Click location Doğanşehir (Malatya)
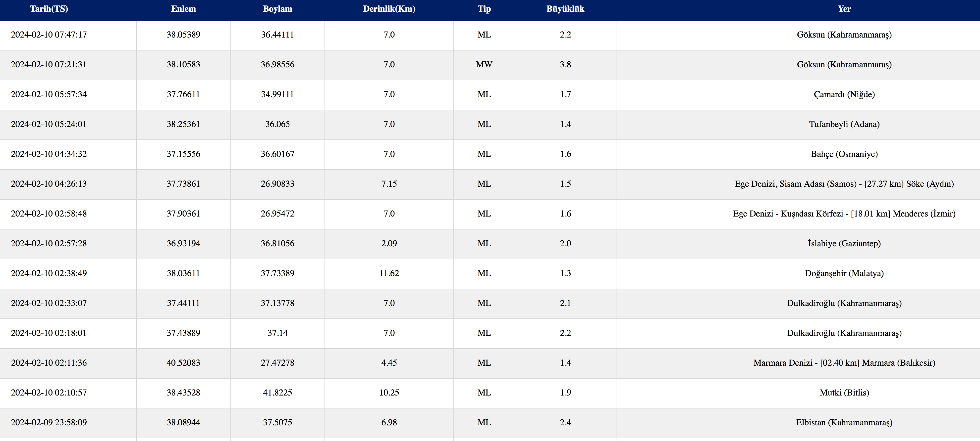The image size is (980, 441). tap(844, 273)
